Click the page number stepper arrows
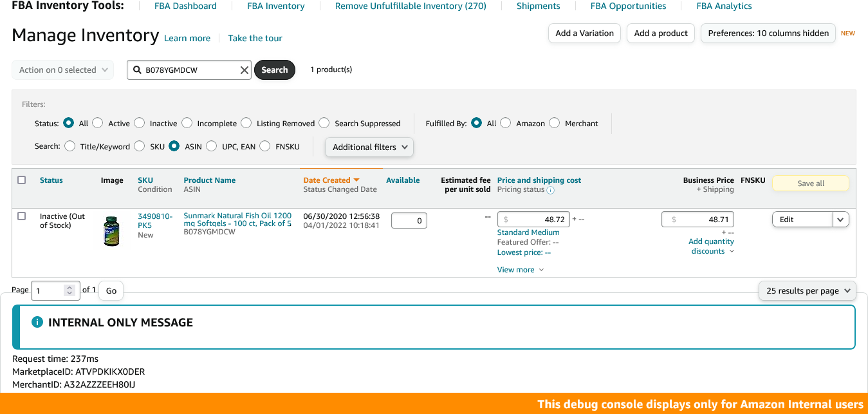This screenshot has width=868, height=414. coord(69,291)
